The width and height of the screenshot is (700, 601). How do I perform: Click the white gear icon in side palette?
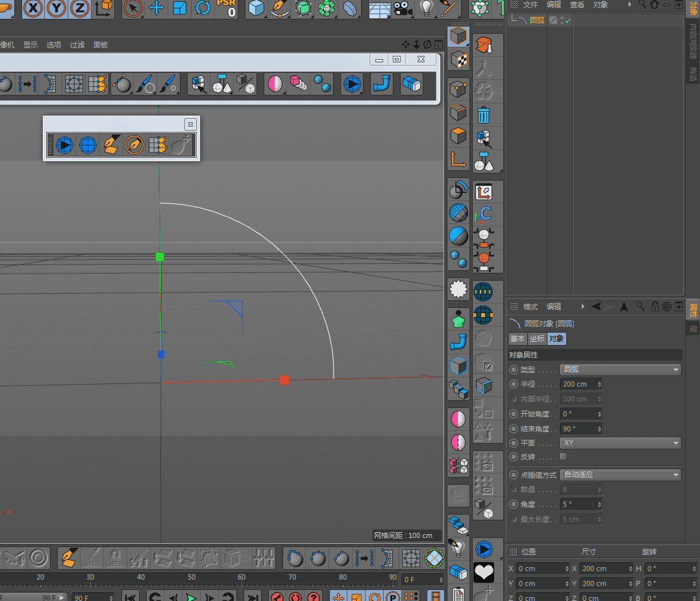click(458, 289)
